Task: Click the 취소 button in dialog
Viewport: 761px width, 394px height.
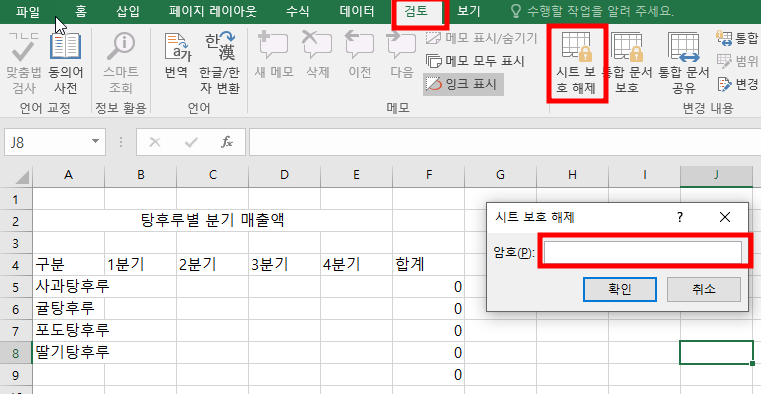Action: pyautogui.click(x=704, y=290)
